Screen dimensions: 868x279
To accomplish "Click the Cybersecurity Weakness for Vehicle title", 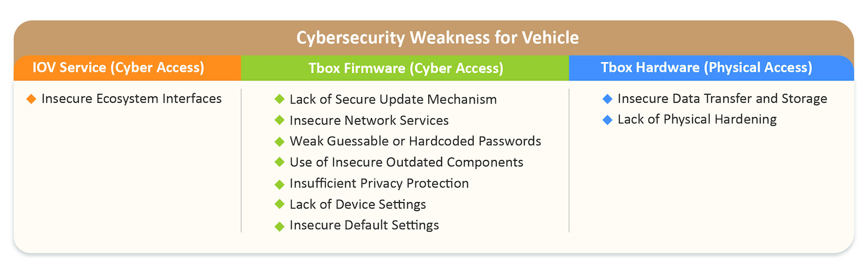I will click(437, 38).
